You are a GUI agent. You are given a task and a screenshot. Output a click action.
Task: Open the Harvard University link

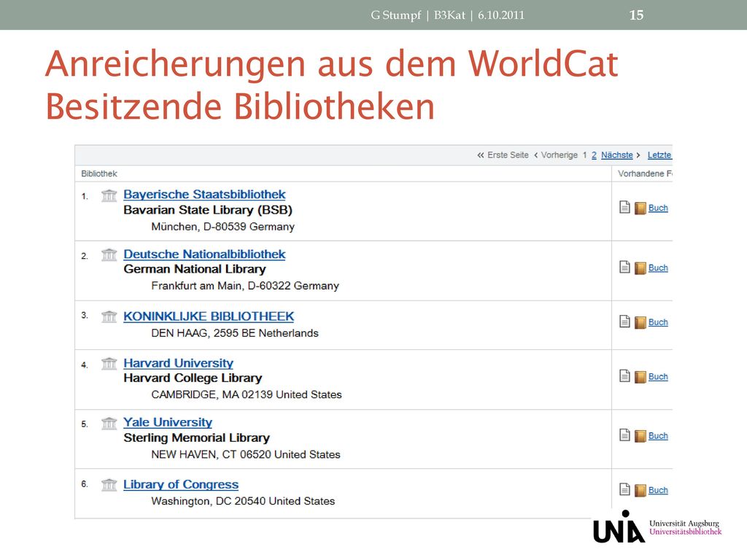tap(178, 363)
